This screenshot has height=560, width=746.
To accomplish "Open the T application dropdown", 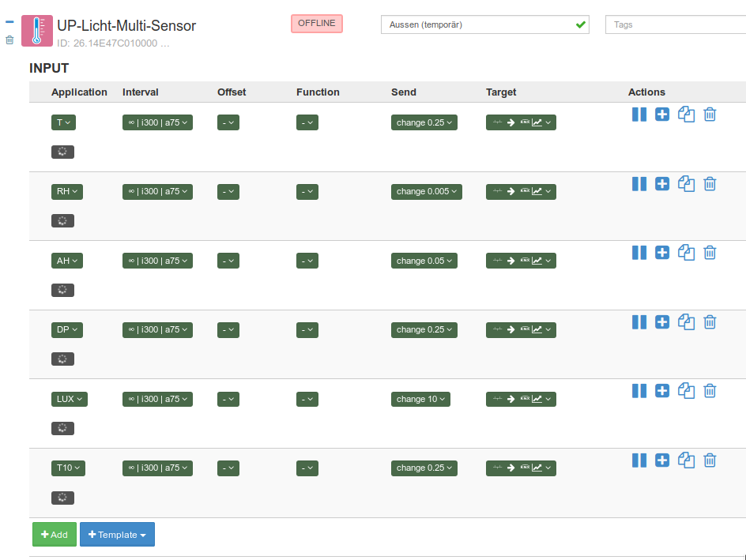I will pos(63,122).
